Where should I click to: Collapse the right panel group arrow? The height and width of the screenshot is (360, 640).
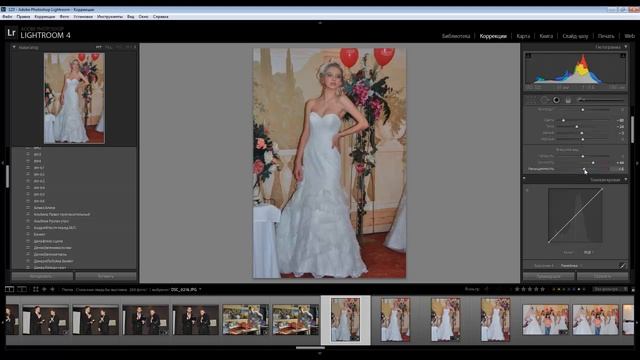637,163
